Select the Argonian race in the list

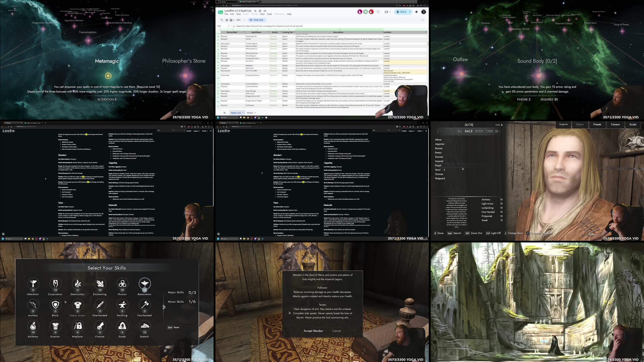(x=440, y=144)
